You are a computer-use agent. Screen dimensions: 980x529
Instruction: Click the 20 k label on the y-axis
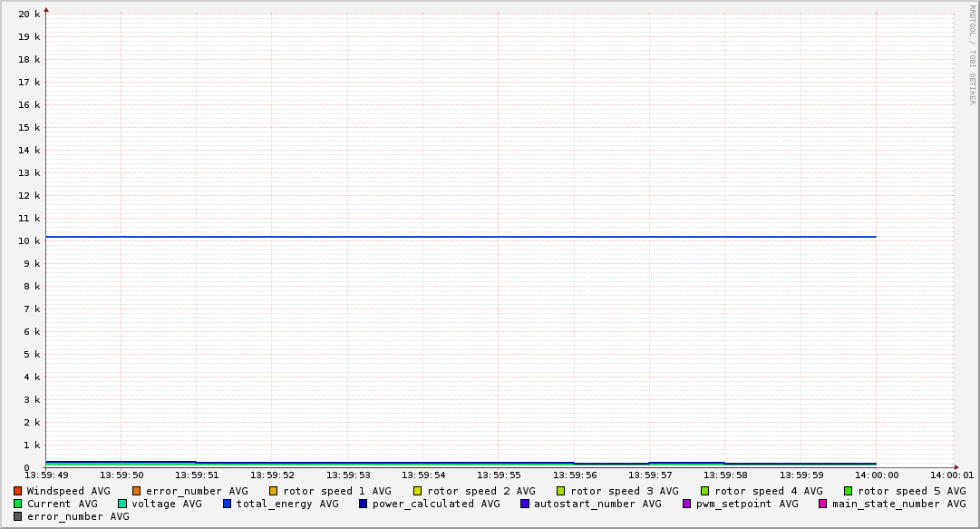(30, 14)
